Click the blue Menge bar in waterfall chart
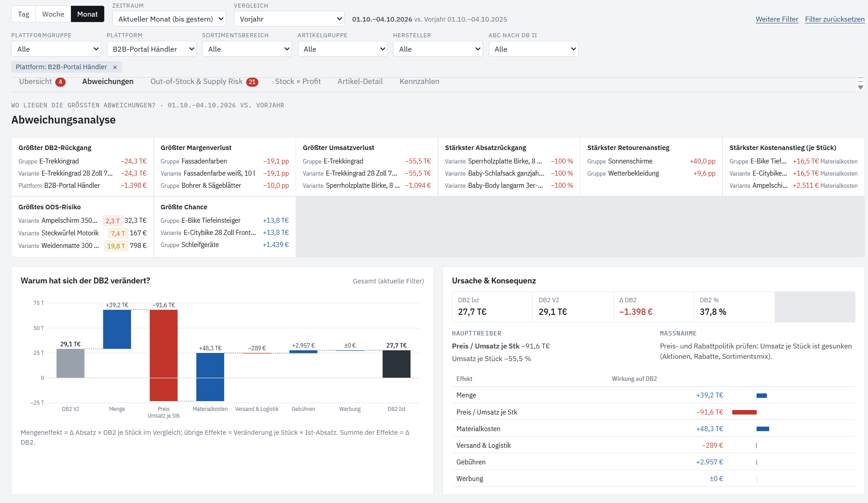The height and width of the screenshot is (503, 868). pos(117,329)
